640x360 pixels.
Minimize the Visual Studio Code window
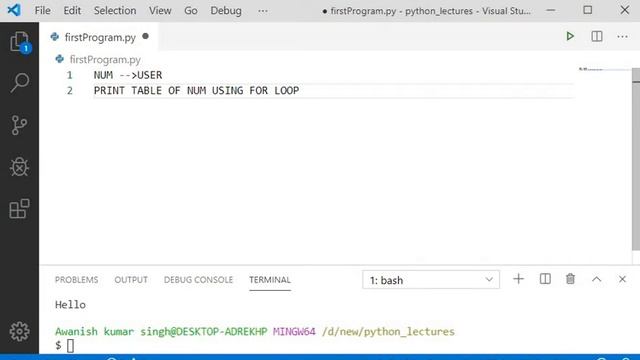(550, 10)
